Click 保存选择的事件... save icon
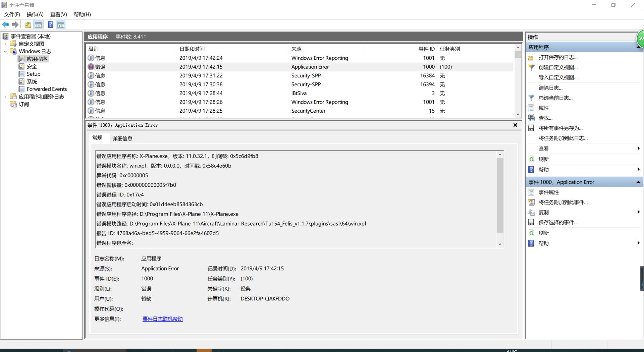644x352 pixels. (x=531, y=222)
